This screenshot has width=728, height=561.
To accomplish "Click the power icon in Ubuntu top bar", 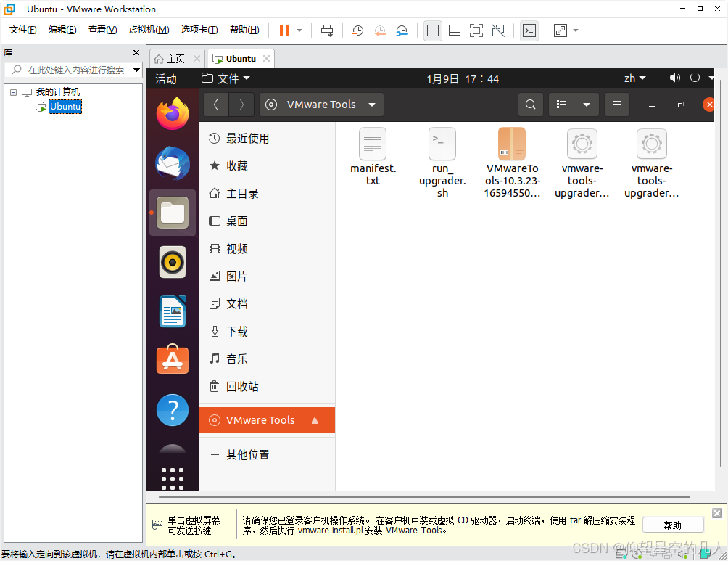I will 695,78.
